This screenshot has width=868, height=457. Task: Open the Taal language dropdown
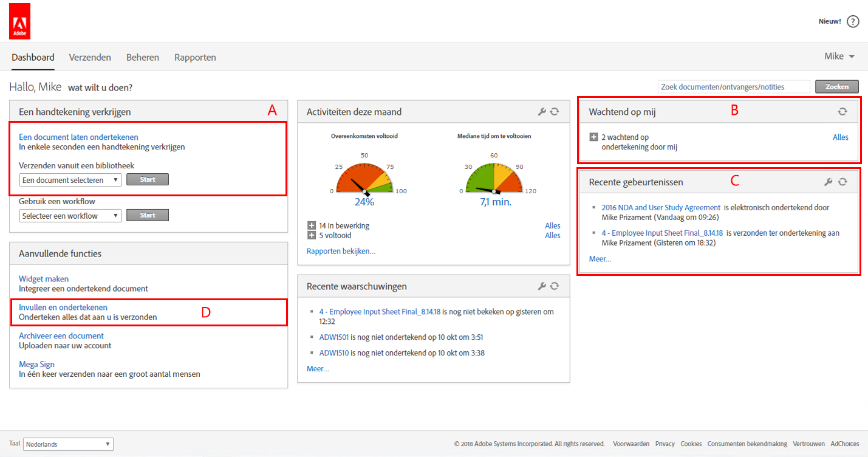(68, 444)
